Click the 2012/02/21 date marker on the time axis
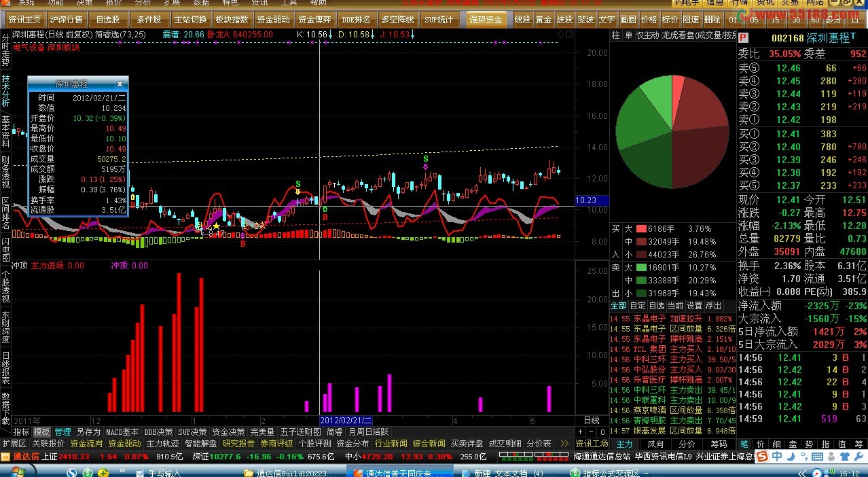The height and width of the screenshot is (477, 868). [x=347, y=421]
